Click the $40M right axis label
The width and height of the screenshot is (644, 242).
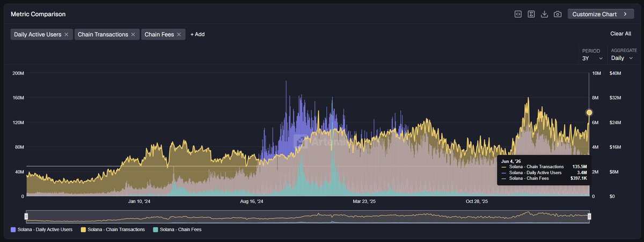[616, 73]
